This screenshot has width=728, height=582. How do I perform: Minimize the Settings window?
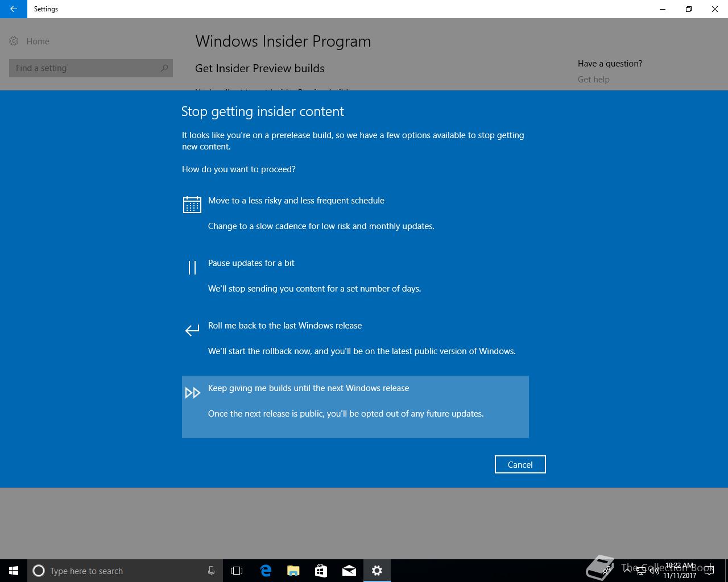tap(663, 9)
